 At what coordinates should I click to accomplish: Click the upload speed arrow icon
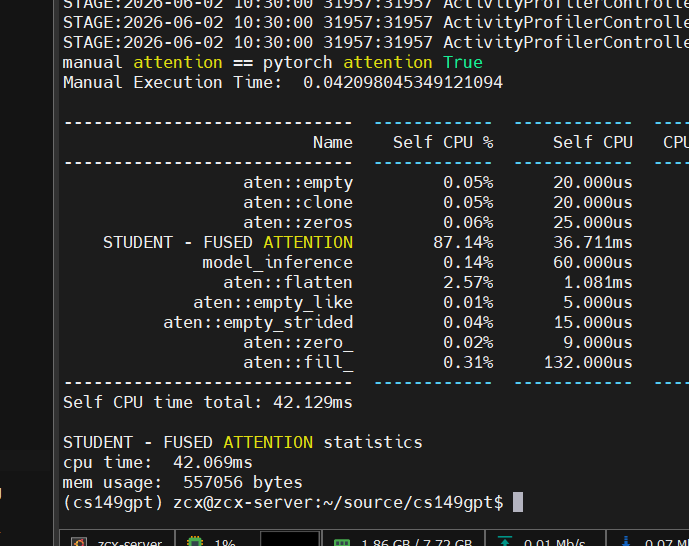(x=505, y=542)
